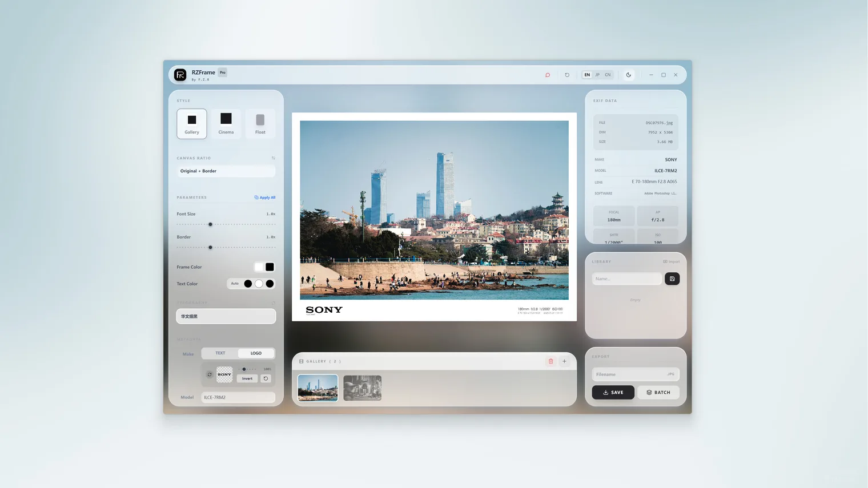Switch Make display to LOGO

pos(256,353)
